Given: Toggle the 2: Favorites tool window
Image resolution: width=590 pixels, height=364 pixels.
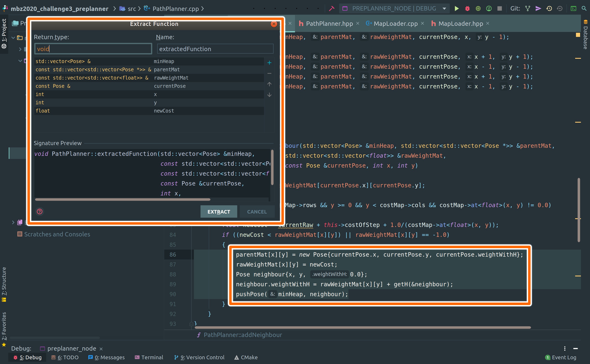Looking at the screenshot, I should pos(4,326).
